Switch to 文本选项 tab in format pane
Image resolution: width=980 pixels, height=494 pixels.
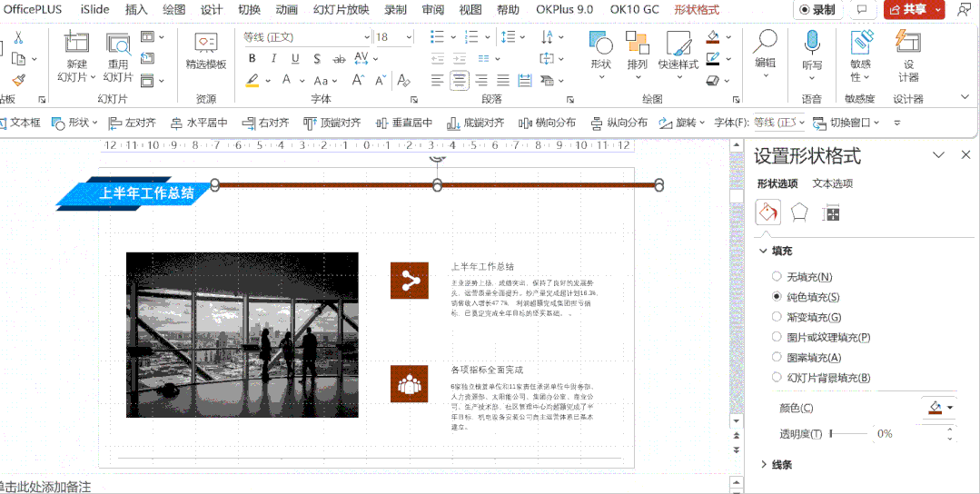833,183
